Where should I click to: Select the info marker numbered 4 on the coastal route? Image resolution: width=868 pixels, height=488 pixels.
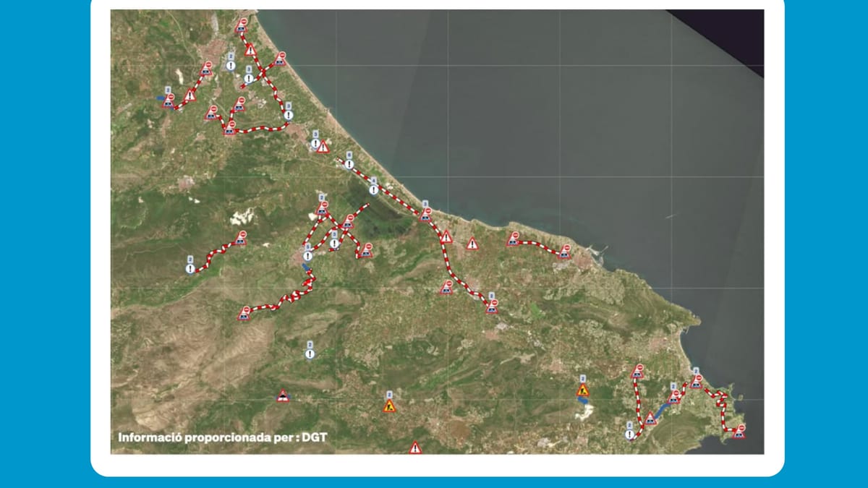(373, 189)
